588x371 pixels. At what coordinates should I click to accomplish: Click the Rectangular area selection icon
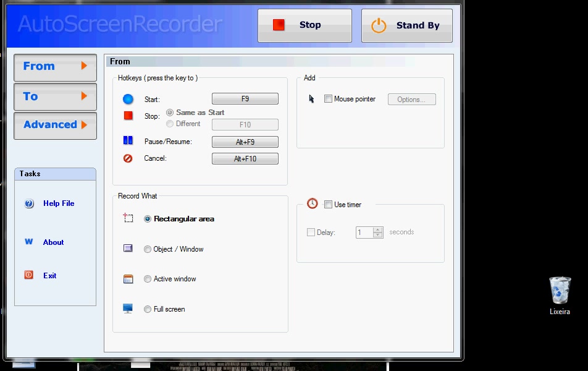[x=128, y=218]
